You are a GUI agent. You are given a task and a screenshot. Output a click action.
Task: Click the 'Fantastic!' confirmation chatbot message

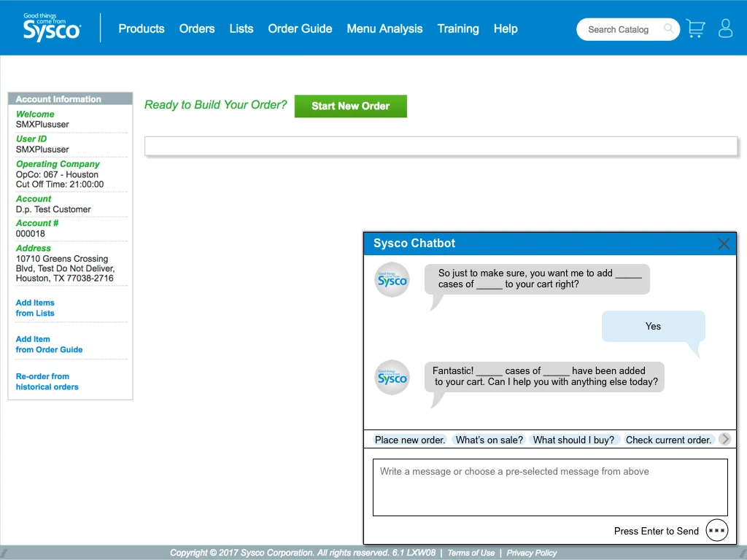point(544,377)
